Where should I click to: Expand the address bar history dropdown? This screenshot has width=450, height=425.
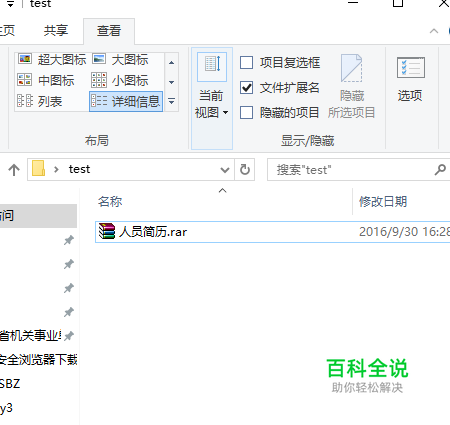pos(225,170)
